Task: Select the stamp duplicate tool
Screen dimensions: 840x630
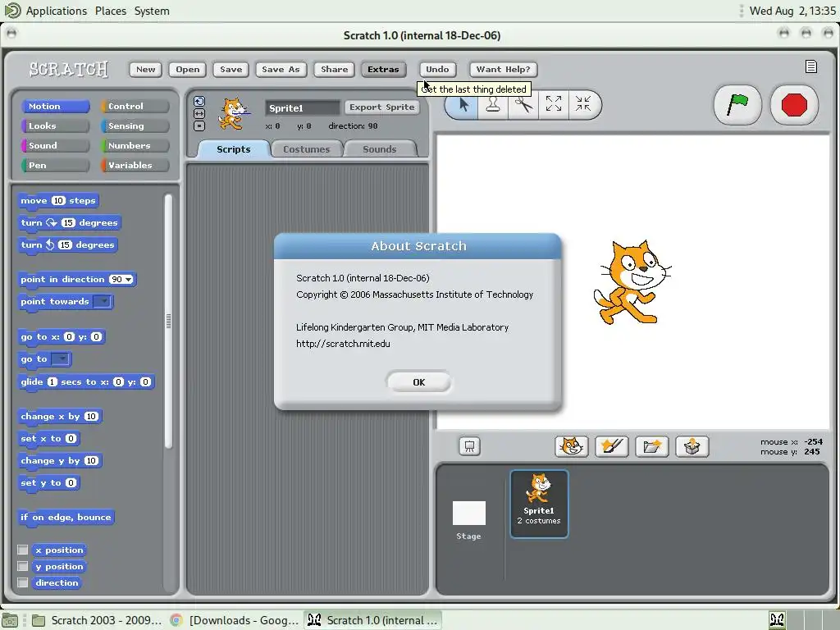Action: tap(493, 104)
